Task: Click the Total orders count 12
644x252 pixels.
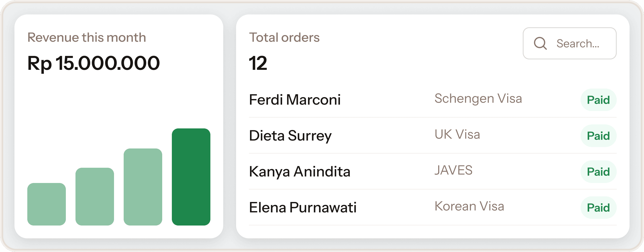Action: pos(258,63)
